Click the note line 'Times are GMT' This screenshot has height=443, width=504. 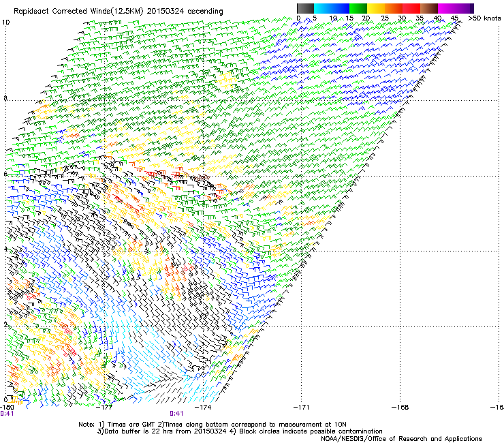pyautogui.click(x=131, y=425)
